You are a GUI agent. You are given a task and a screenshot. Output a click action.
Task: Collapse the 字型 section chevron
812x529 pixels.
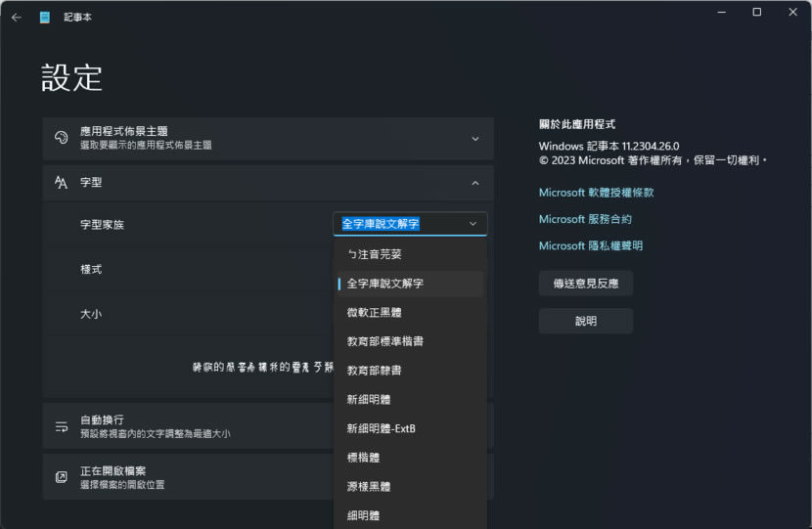point(474,183)
